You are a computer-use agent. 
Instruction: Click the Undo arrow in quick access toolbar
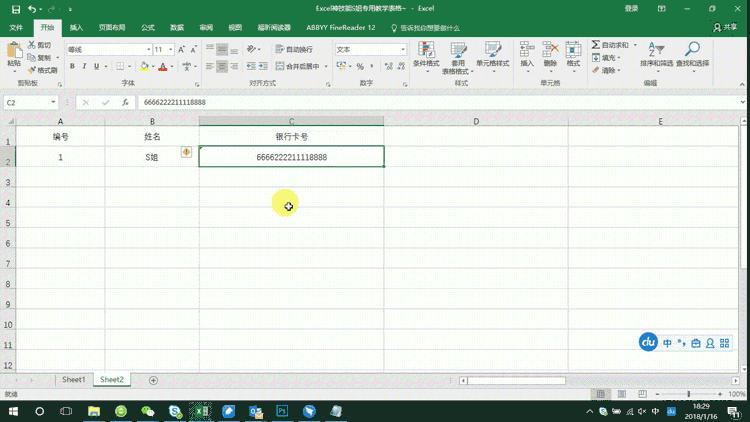pos(32,9)
